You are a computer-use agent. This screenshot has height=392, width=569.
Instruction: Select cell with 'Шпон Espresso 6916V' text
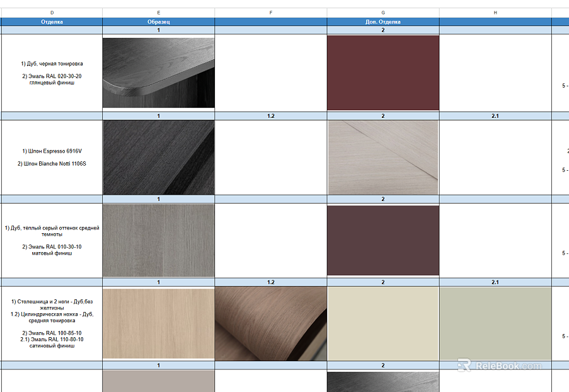coord(52,158)
